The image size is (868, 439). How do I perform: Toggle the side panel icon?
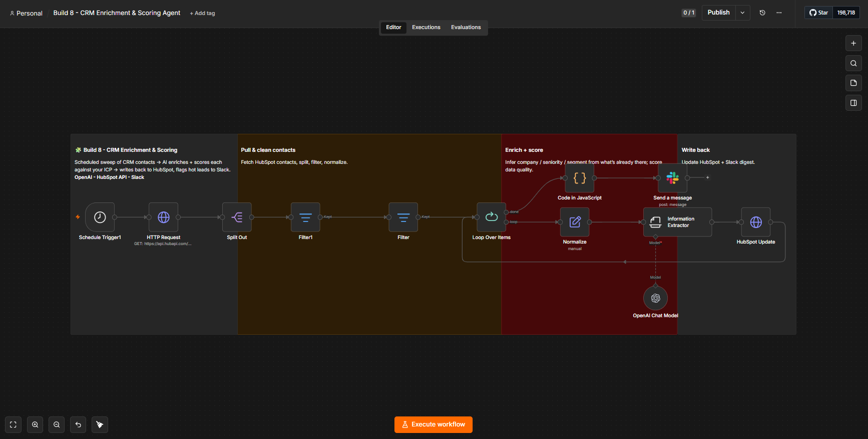point(853,103)
